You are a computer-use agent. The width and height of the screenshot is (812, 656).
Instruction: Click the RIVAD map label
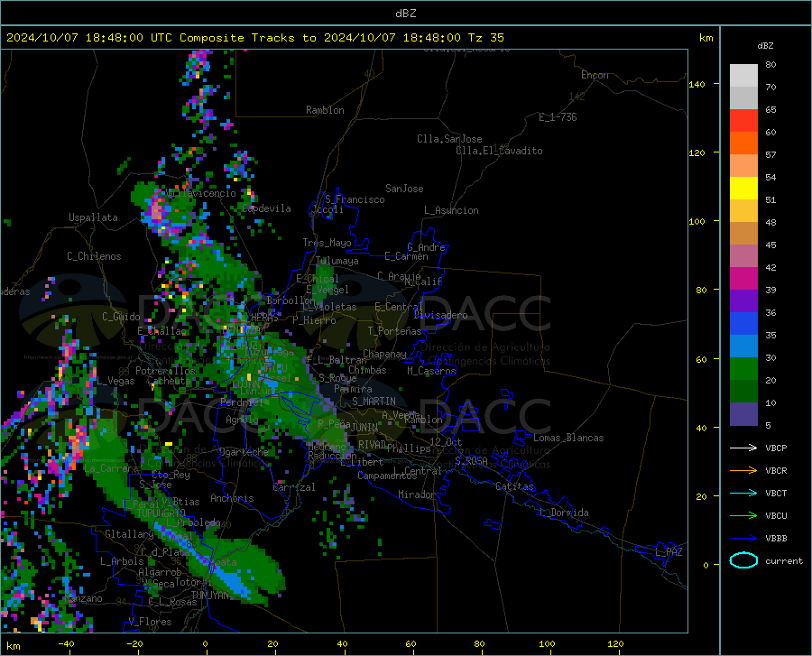372,445
